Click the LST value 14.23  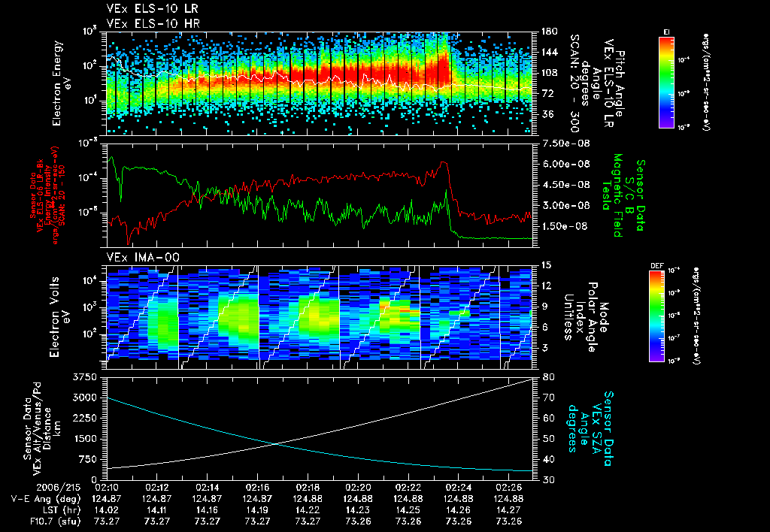pos(358,510)
